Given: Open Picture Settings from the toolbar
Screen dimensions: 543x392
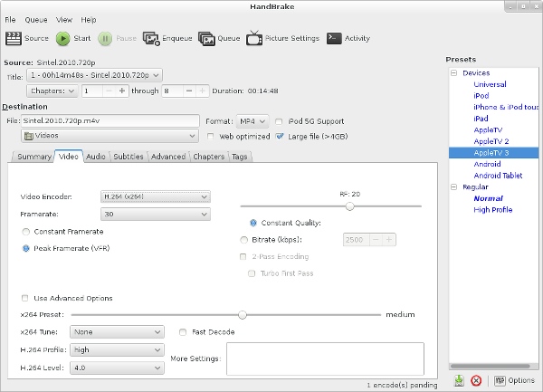Looking at the screenshot, I should [x=255, y=38].
